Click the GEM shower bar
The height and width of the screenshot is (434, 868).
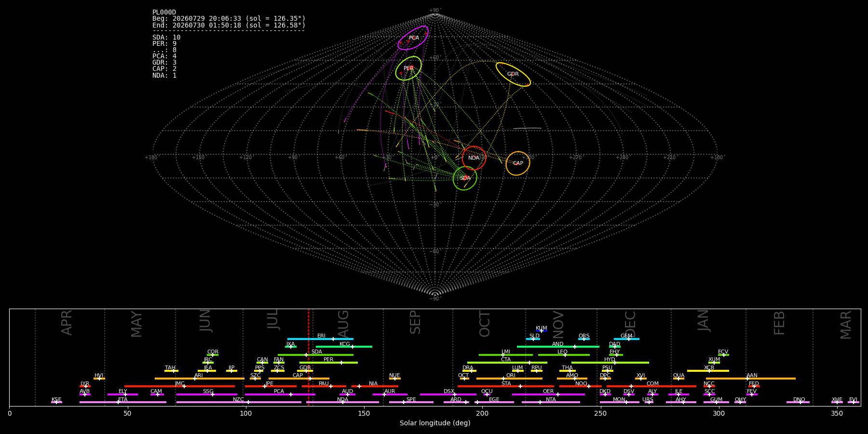(626, 339)
